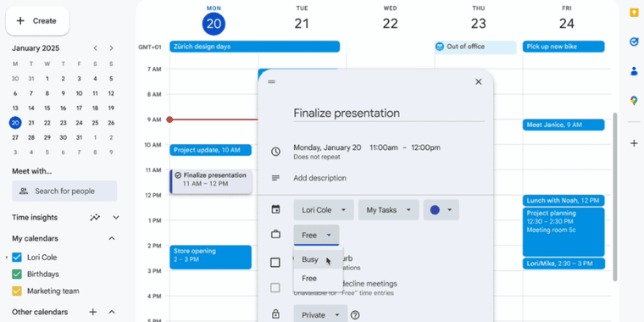
Task: Click the Create button
Action: (37, 21)
